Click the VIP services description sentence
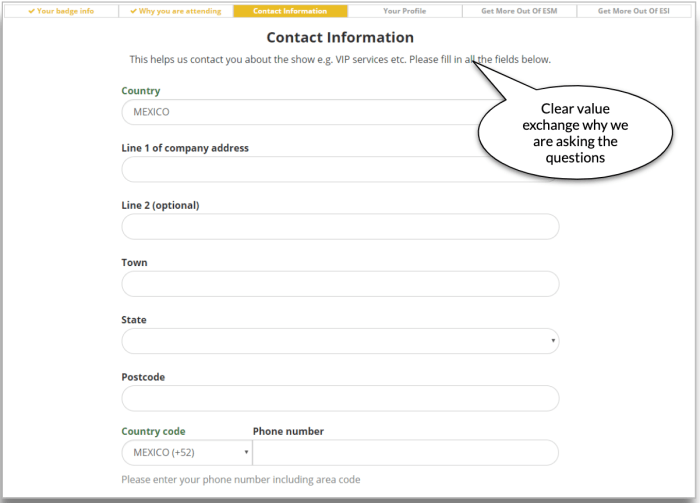The height and width of the screenshot is (503, 700). tap(340, 60)
